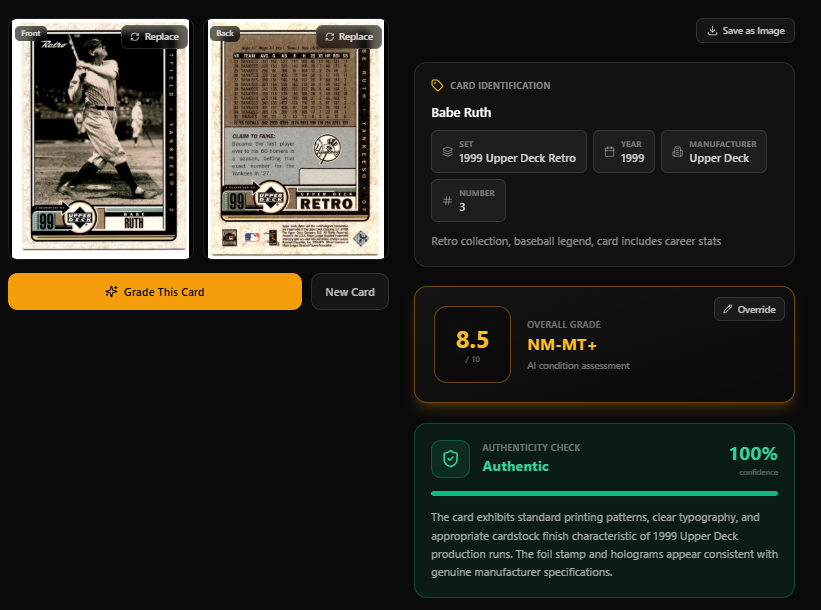Click the hash icon in the Number field

coord(447,201)
